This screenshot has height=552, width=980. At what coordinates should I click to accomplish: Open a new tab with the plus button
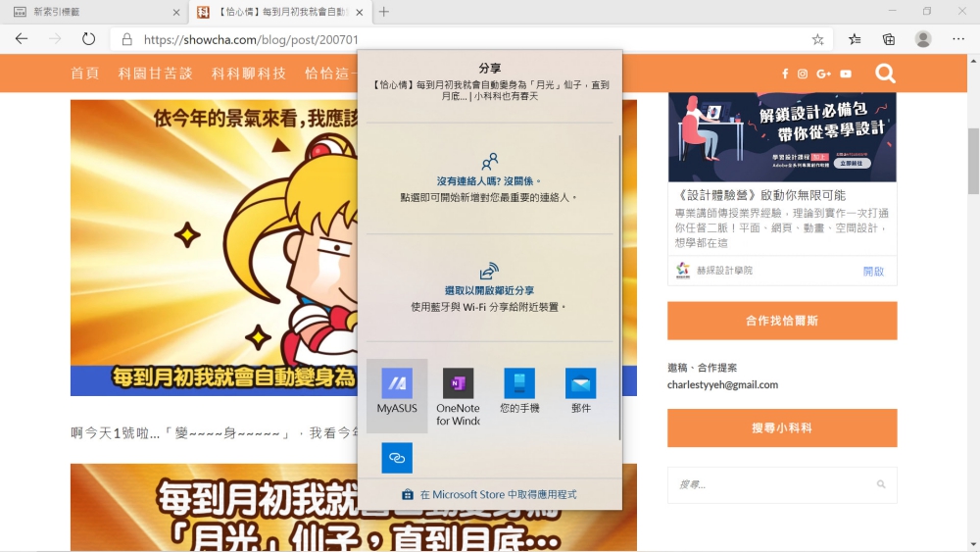click(384, 12)
